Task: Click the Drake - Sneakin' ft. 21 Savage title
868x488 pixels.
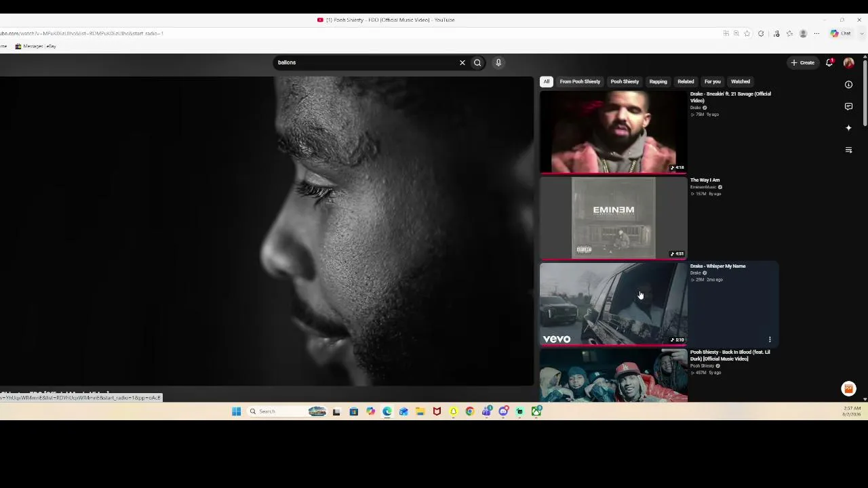Action: [730, 97]
